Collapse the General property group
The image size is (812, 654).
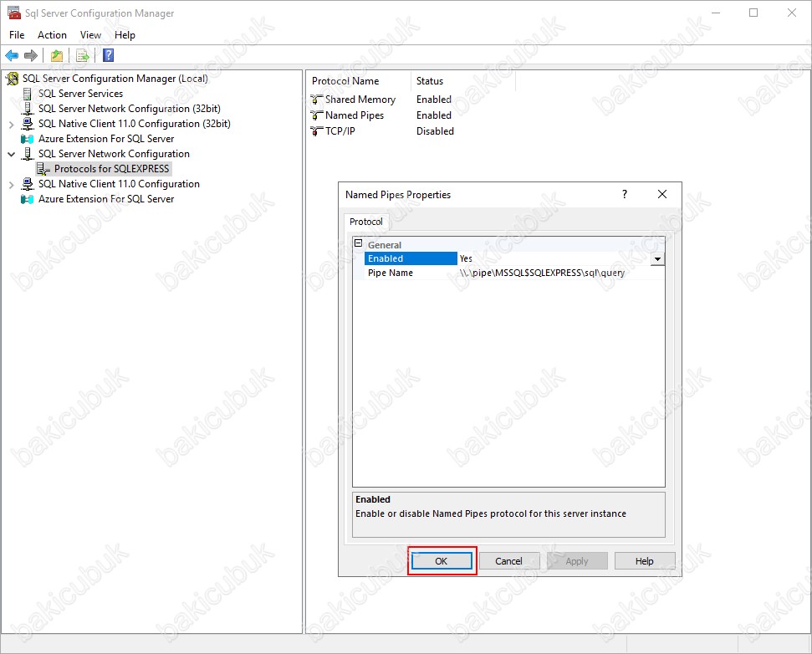click(x=359, y=243)
